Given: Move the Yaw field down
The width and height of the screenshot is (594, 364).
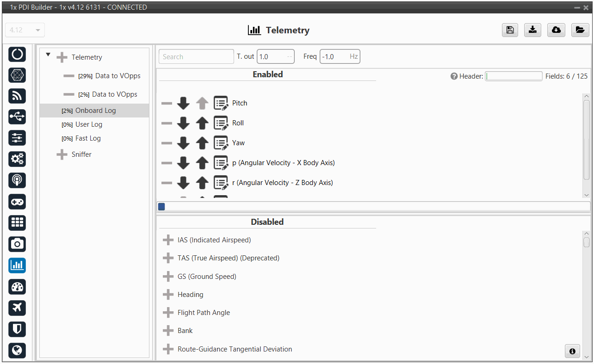Looking at the screenshot, I should point(183,143).
